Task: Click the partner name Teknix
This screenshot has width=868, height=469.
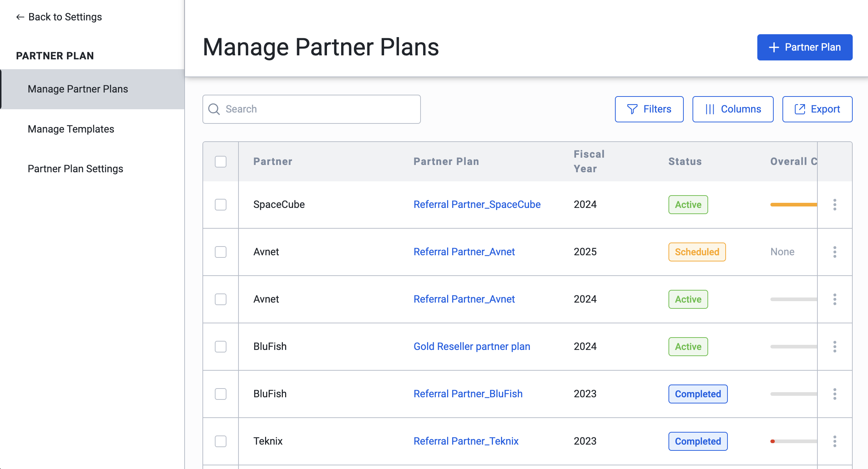Action: (268, 441)
